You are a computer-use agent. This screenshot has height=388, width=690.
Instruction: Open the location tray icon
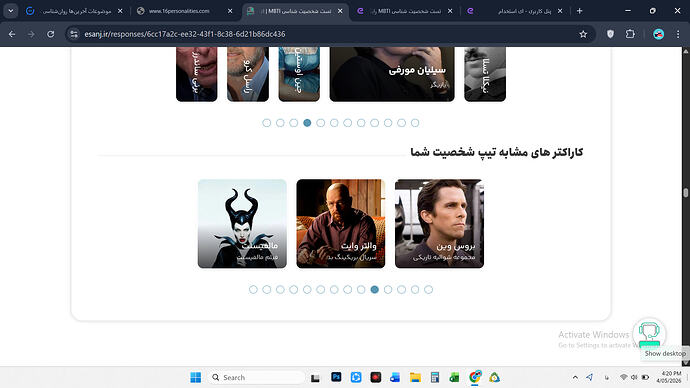[x=590, y=377]
